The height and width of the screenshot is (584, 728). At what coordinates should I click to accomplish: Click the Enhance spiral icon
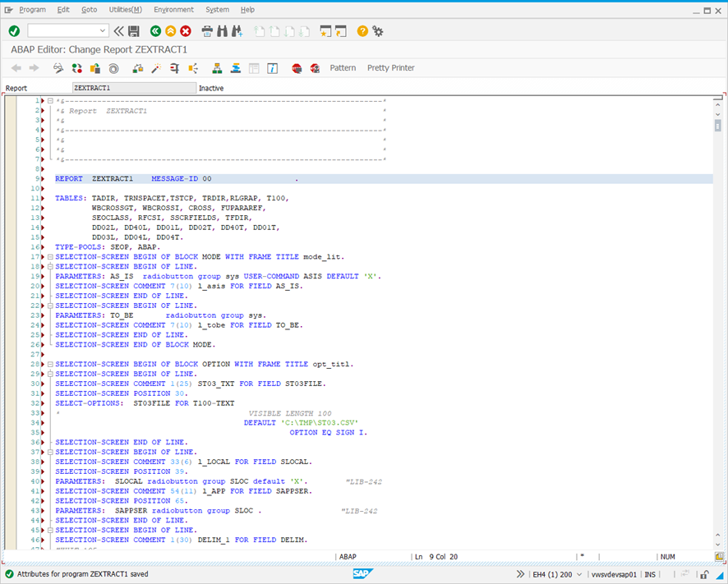pyautogui.click(x=113, y=68)
